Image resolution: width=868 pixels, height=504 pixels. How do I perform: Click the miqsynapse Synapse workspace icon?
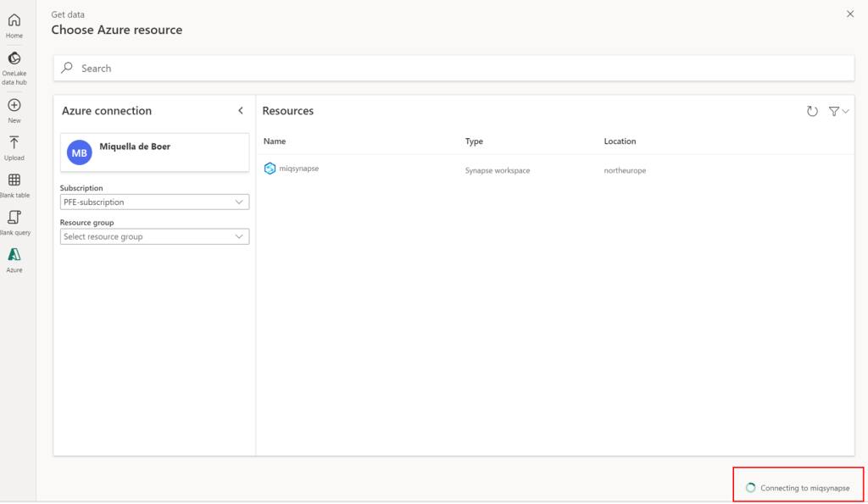(270, 169)
